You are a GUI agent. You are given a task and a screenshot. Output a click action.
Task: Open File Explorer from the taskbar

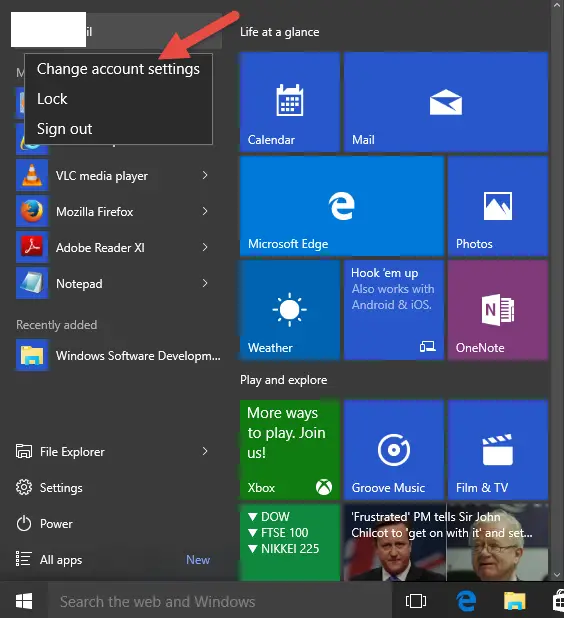515,601
